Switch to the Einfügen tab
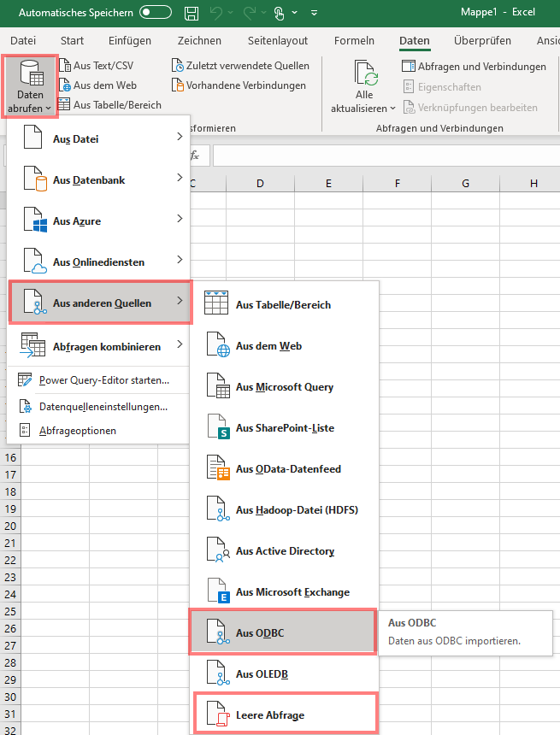 pyautogui.click(x=130, y=41)
